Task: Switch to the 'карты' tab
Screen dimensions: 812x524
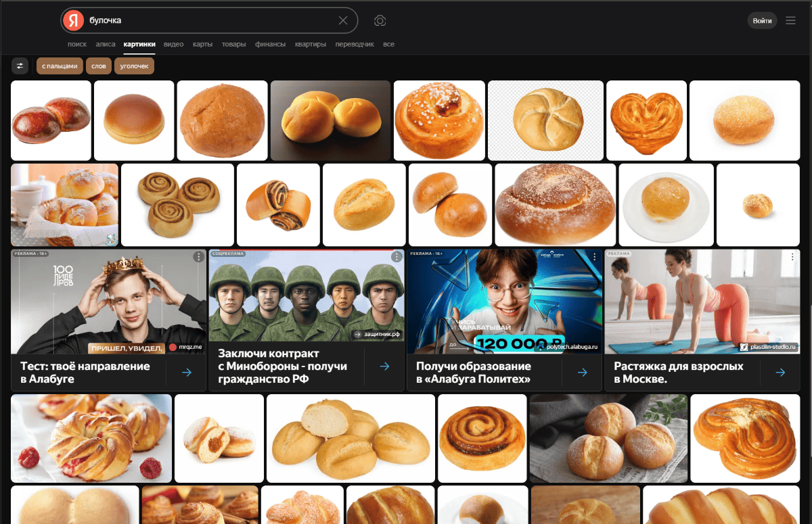Action: pyautogui.click(x=202, y=45)
